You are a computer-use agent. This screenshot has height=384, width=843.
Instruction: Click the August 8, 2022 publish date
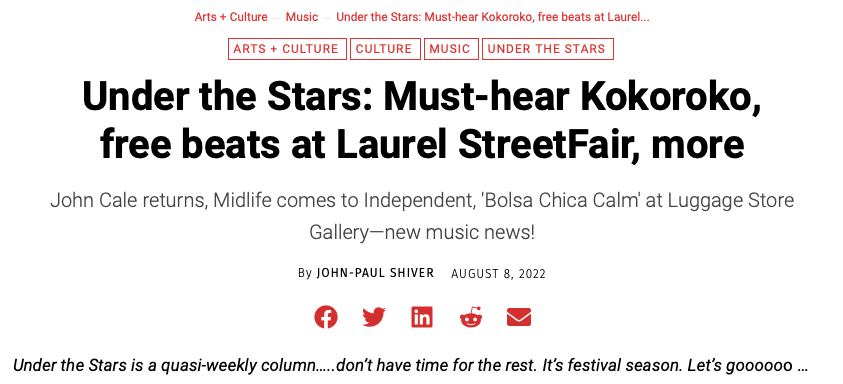click(x=498, y=274)
